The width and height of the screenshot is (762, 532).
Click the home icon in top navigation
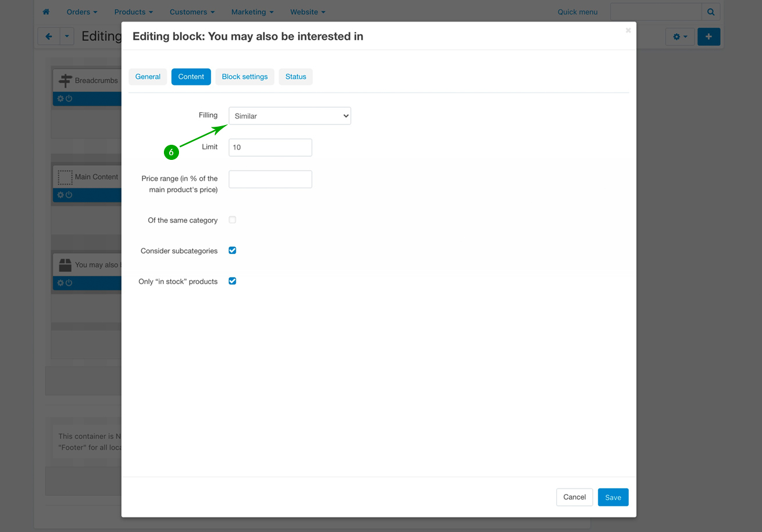pyautogui.click(x=46, y=12)
